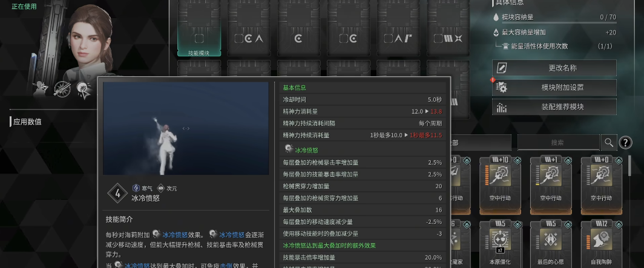Click the 冰冷愤怒 skill name below the preview
Viewport: 644px width, 268px height.
point(145,198)
